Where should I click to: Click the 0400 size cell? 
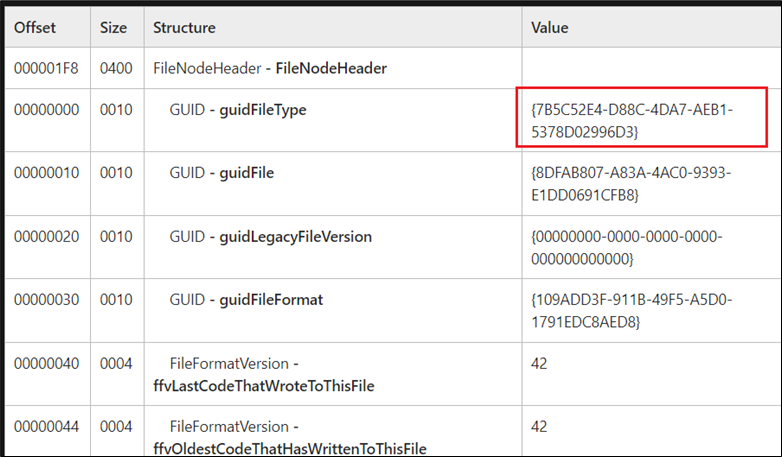[113, 69]
